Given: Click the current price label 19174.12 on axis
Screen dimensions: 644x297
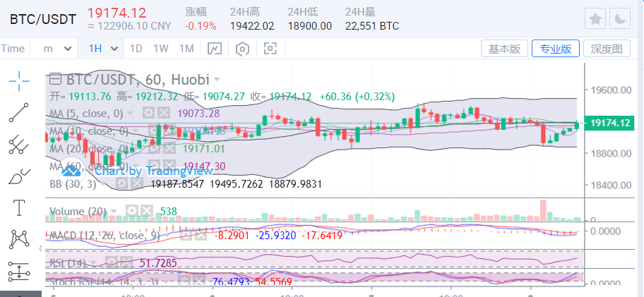Looking at the screenshot, I should point(609,123).
